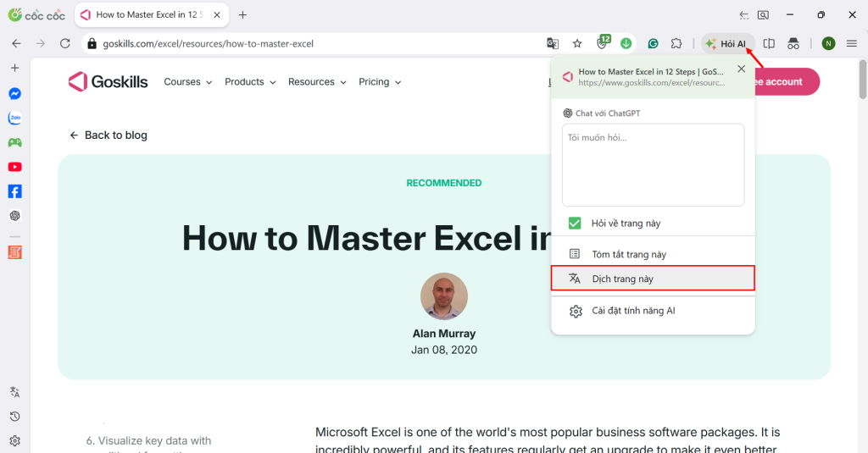The width and height of the screenshot is (868, 453).
Task: Open Messenger from the sidebar
Action: tap(15, 93)
